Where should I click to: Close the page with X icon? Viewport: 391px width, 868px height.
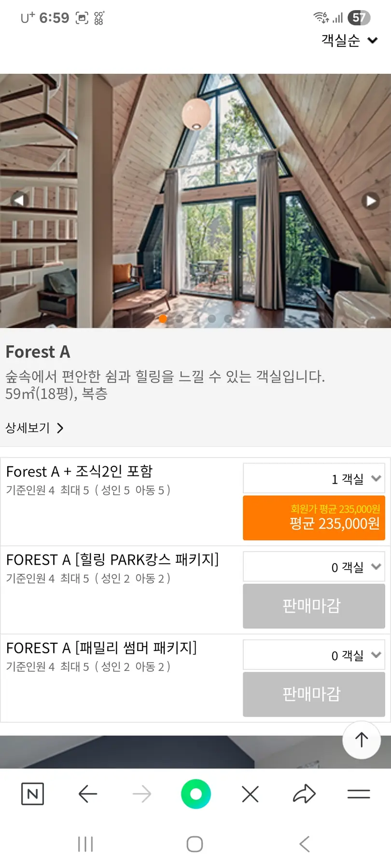250,794
